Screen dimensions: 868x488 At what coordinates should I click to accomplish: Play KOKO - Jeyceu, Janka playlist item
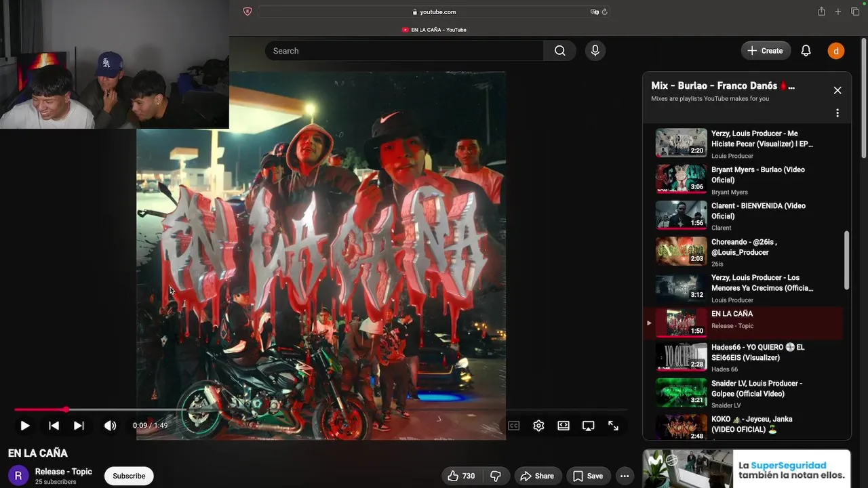click(743, 427)
